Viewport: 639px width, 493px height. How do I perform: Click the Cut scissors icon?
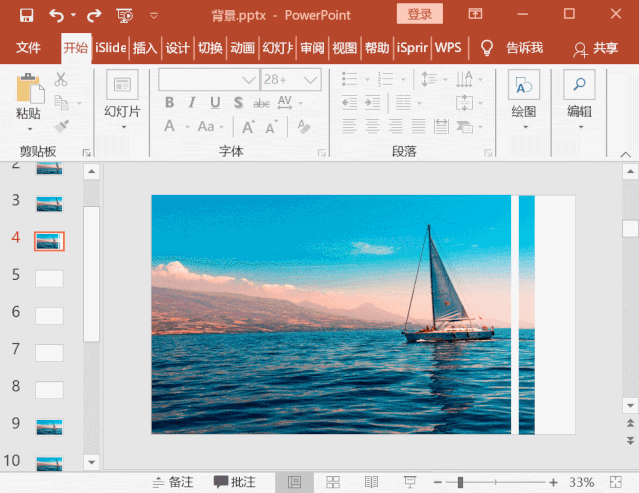pyautogui.click(x=61, y=80)
